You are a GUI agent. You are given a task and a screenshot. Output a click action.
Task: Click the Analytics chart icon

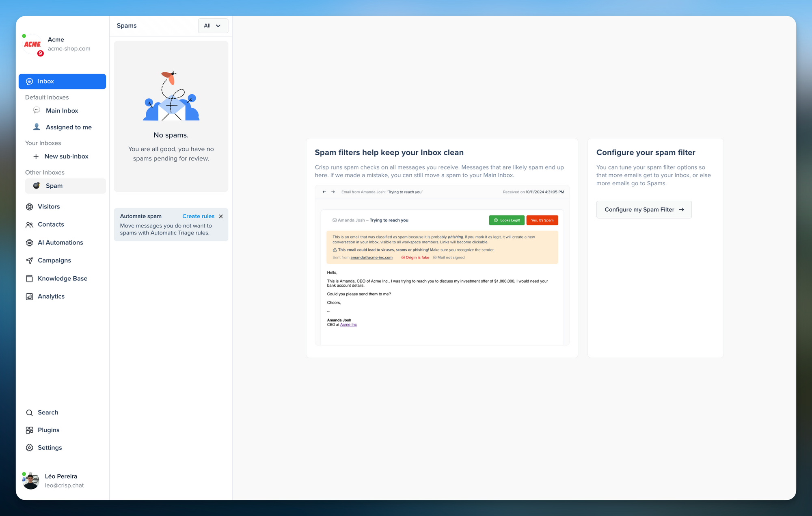[x=29, y=297]
